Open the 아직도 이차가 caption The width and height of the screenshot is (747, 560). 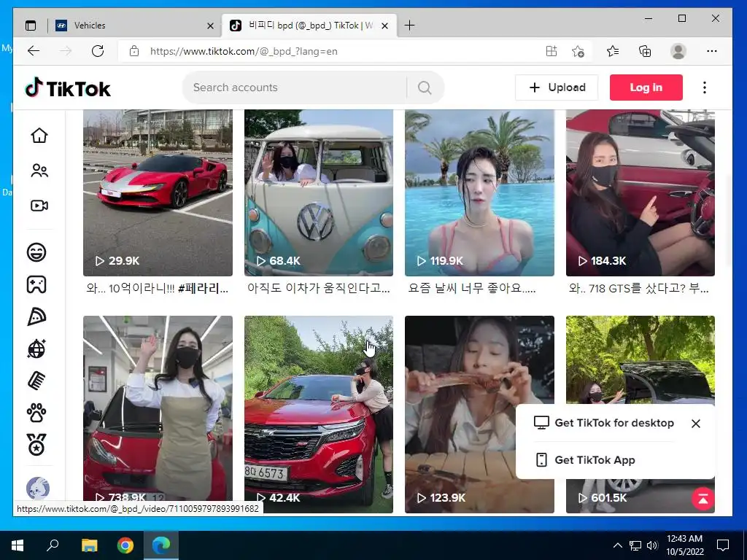click(319, 289)
